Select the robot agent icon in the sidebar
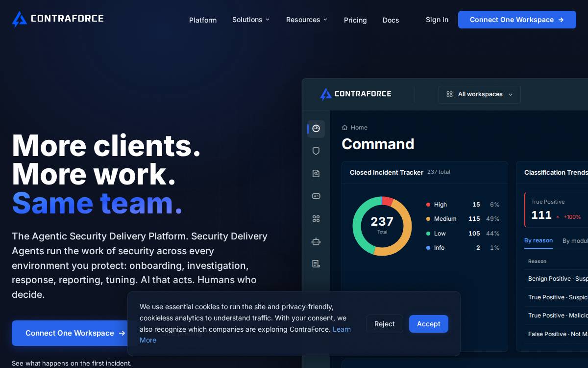Screen dimensions: 588x368 (x=316, y=241)
